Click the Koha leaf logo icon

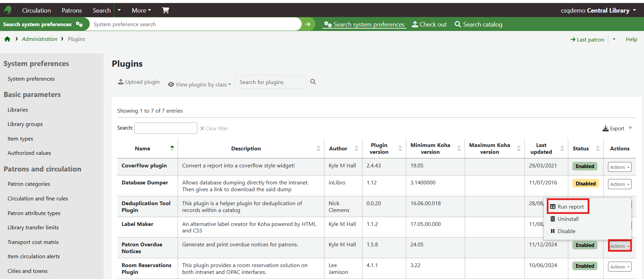pyautogui.click(x=7, y=10)
